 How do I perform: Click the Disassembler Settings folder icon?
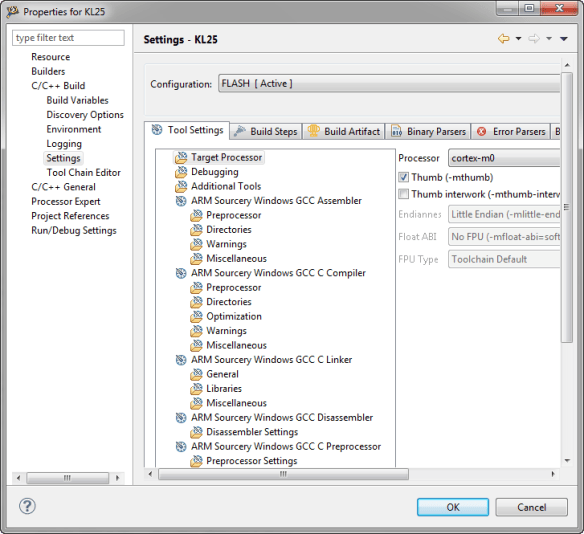coord(196,432)
